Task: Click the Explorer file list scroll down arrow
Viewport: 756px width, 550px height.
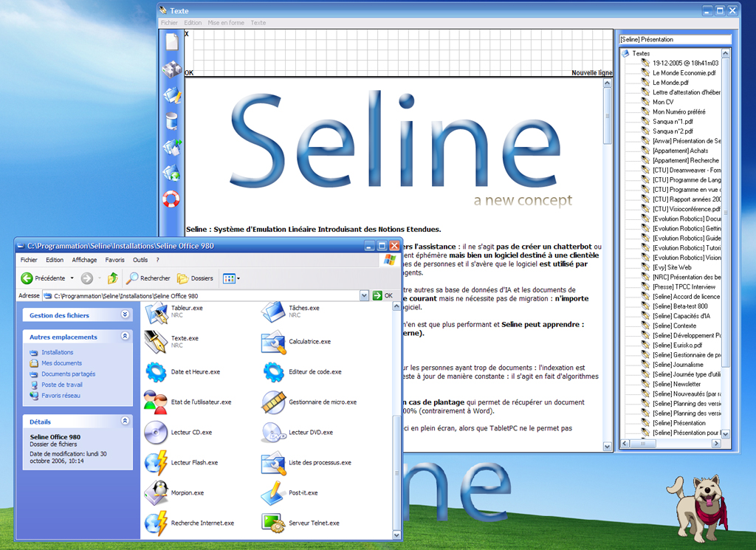Action: 396,535
